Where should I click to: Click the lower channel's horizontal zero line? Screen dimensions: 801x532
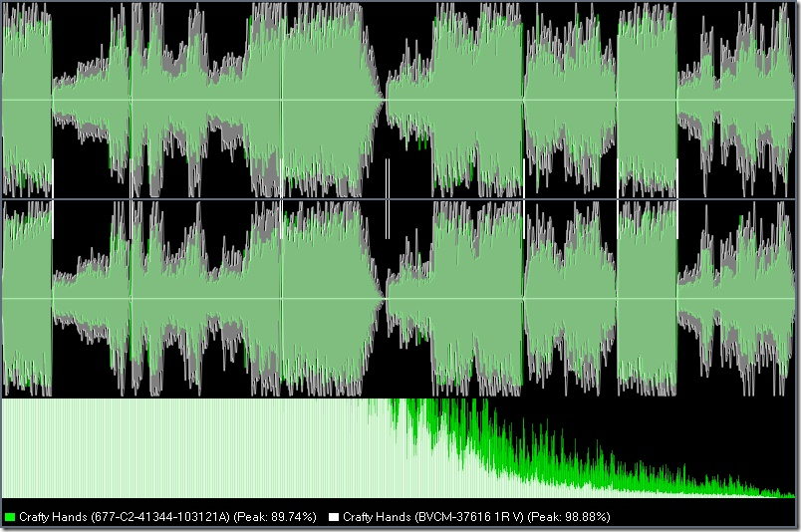point(399,299)
